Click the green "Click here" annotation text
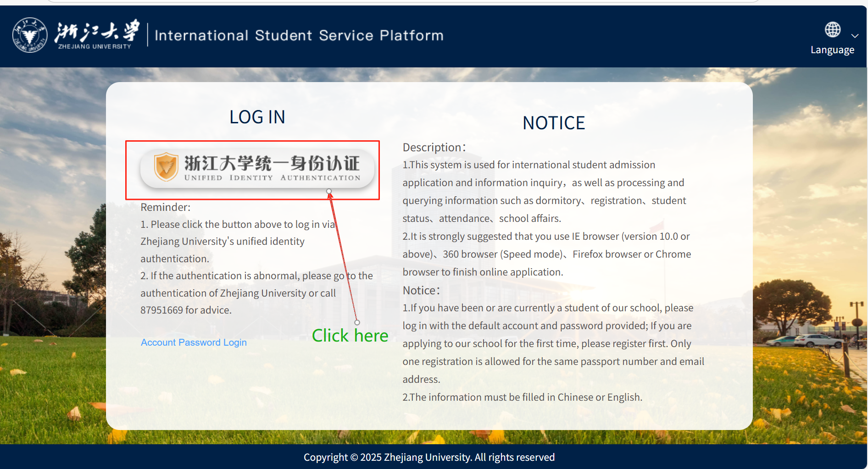This screenshot has height=469, width=868. pos(350,336)
